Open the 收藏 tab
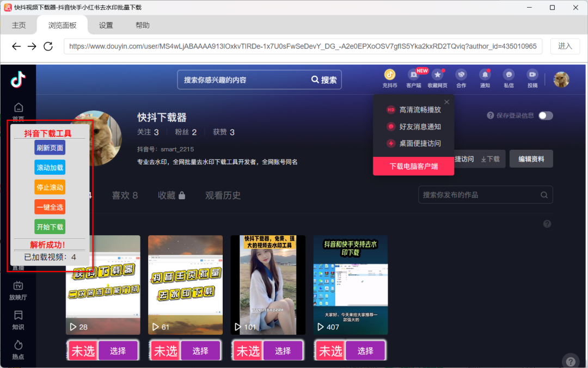This screenshot has width=588, height=368. pos(171,195)
